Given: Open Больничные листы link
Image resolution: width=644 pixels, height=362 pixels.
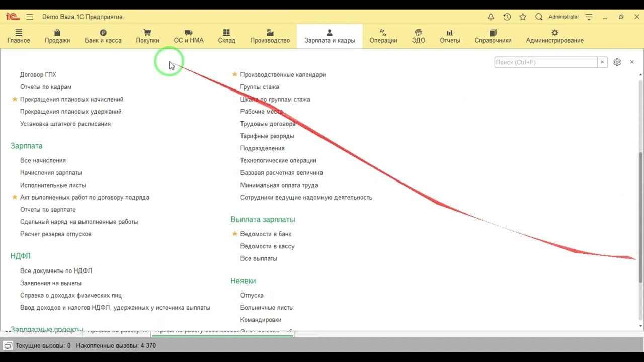Looking at the screenshot, I should pos(267,308).
